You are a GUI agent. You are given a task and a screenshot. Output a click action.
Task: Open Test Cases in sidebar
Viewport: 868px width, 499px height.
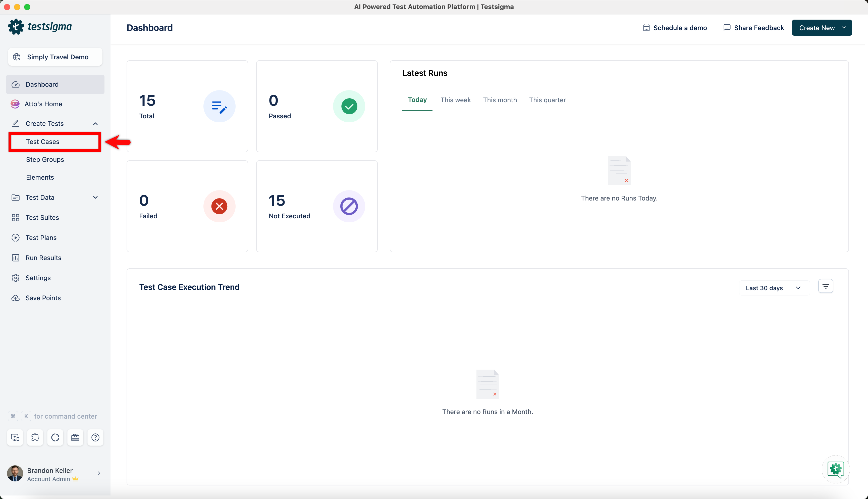coord(43,142)
